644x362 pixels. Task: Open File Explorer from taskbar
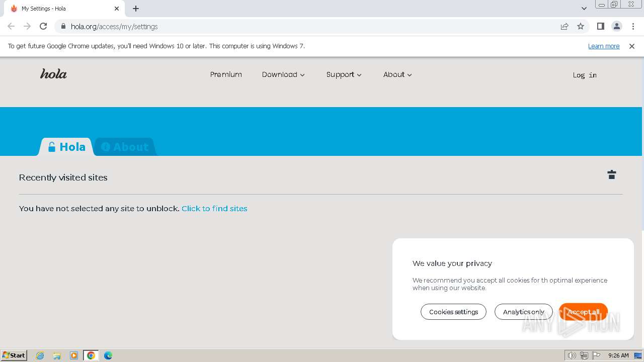coord(57,355)
